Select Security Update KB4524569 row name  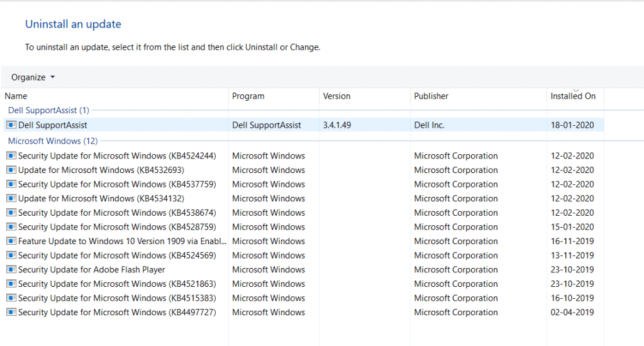117,255
